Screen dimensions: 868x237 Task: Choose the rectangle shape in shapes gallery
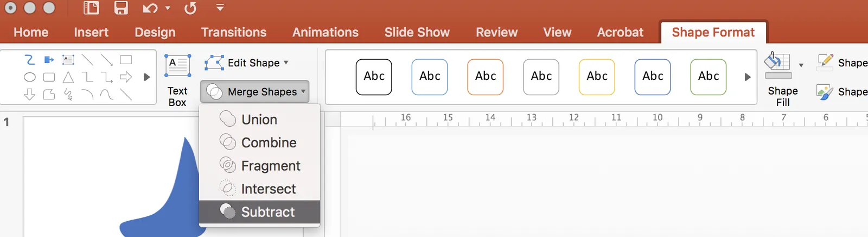point(126,60)
